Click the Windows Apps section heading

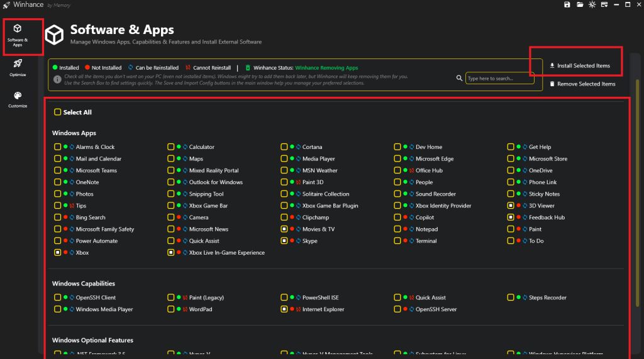click(x=74, y=133)
